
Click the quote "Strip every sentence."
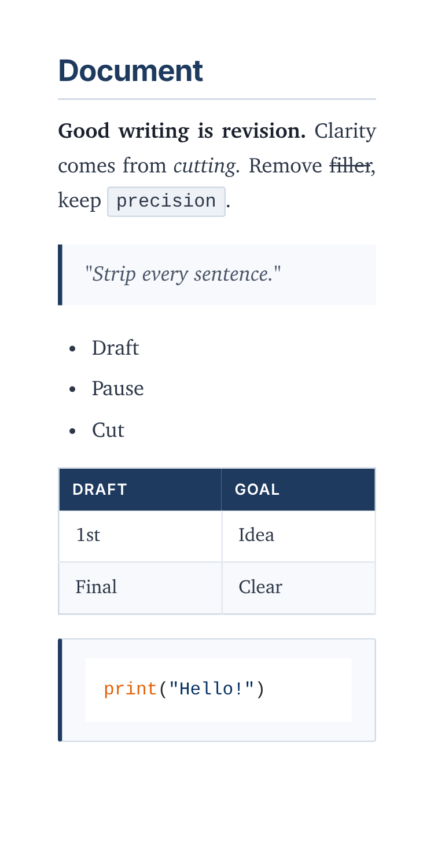183,274
